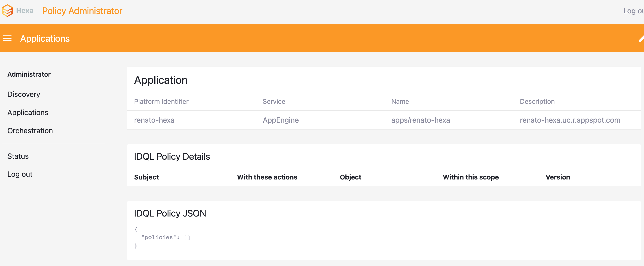Click the Hexa logo icon
This screenshot has width=644, height=266.
(7, 11)
